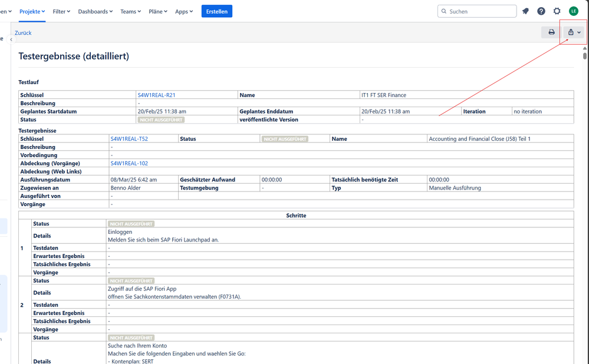This screenshot has width=589, height=364.
Task: Open test case S4W1REAL-T52 link
Action: pyautogui.click(x=129, y=139)
